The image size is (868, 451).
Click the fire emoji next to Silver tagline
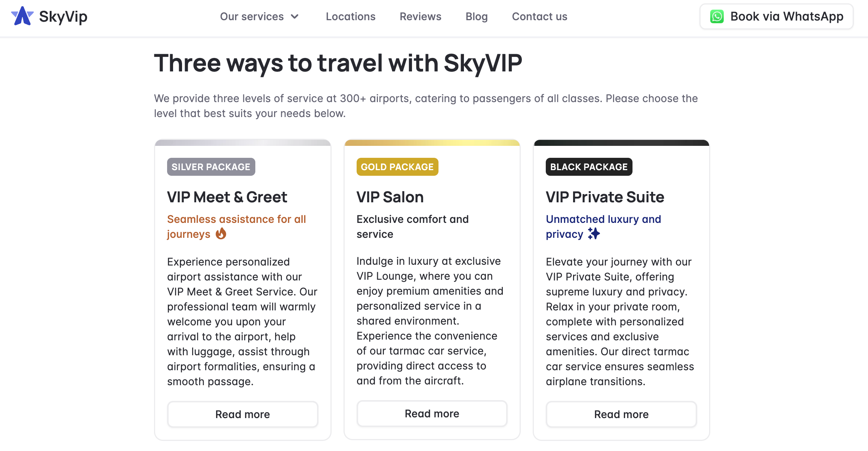click(x=221, y=234)
